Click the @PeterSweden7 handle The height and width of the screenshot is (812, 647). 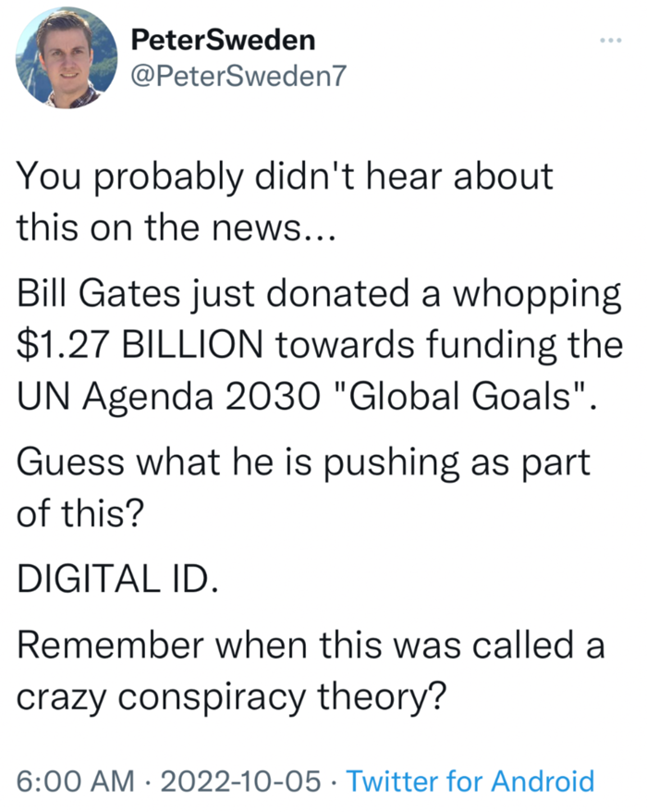238,76
